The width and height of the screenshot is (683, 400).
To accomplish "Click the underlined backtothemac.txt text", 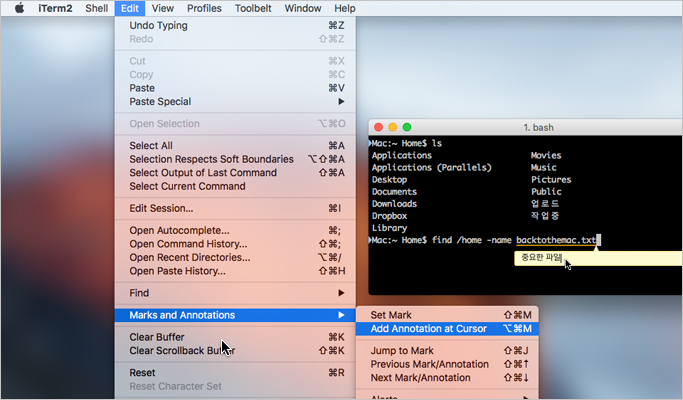I will (556, 240).
